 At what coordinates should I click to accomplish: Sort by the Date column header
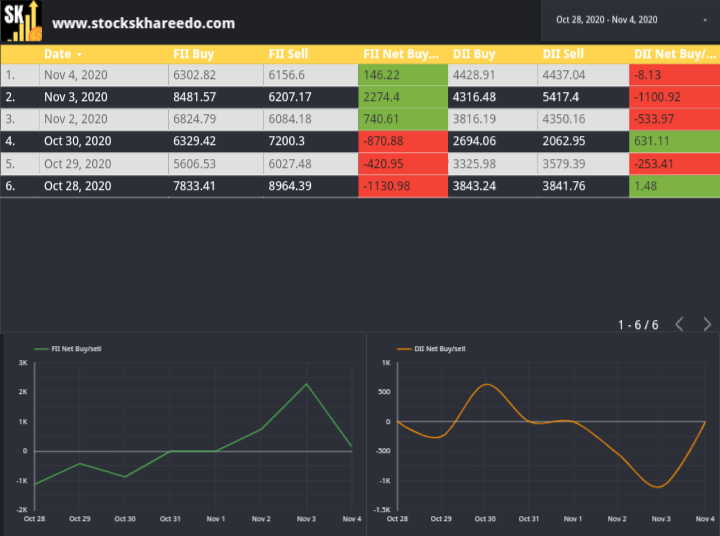point(57,54)
